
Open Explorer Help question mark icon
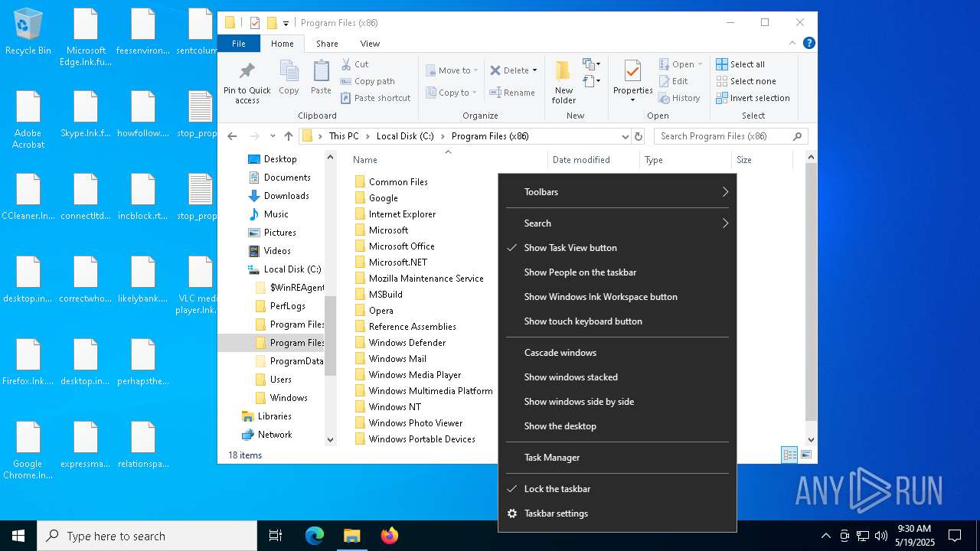click(809, 44)
